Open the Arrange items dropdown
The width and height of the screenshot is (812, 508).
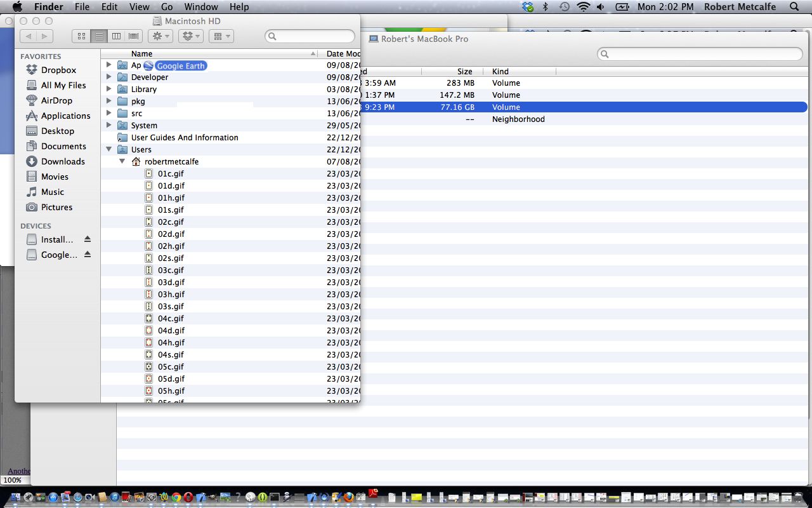tap(221, 36)
